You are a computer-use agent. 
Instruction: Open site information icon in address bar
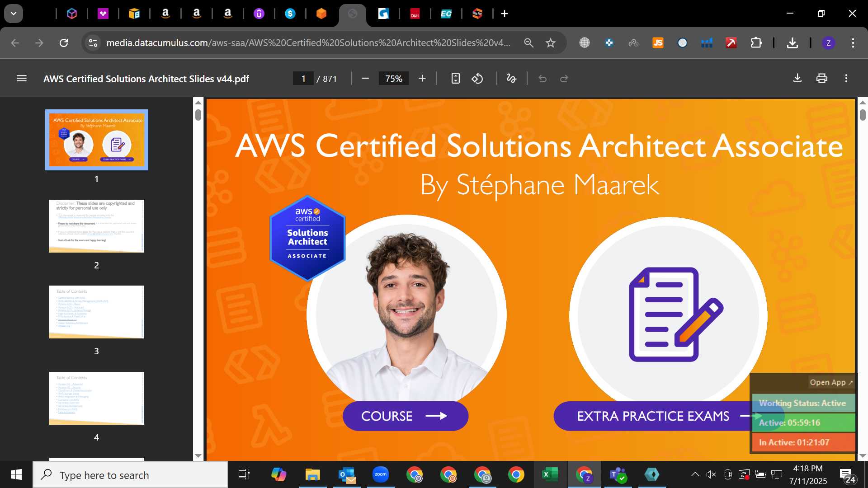[x=93, y=43]
